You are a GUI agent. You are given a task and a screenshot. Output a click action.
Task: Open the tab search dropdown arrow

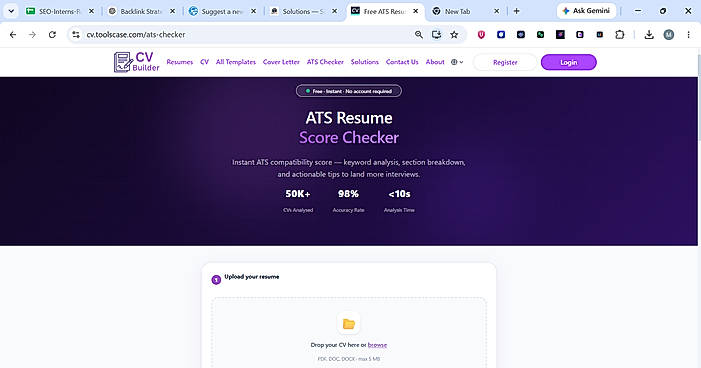11,11
